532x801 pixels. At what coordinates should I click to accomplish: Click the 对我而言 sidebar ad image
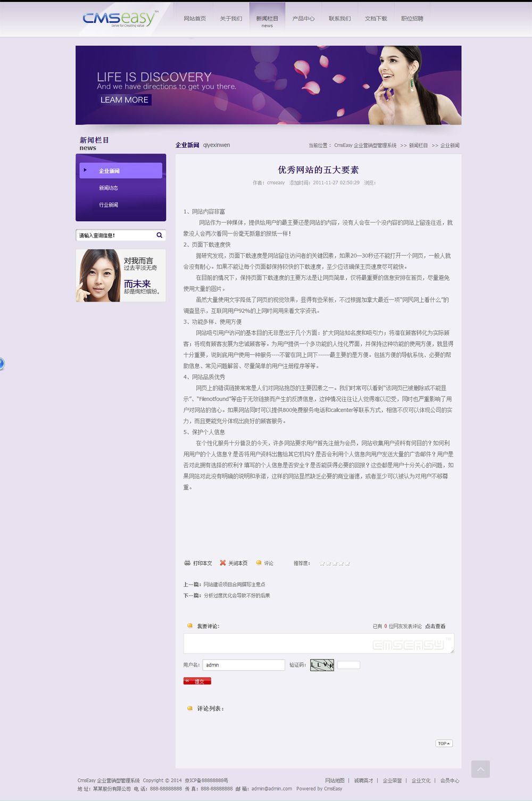[x=121, y=276]
